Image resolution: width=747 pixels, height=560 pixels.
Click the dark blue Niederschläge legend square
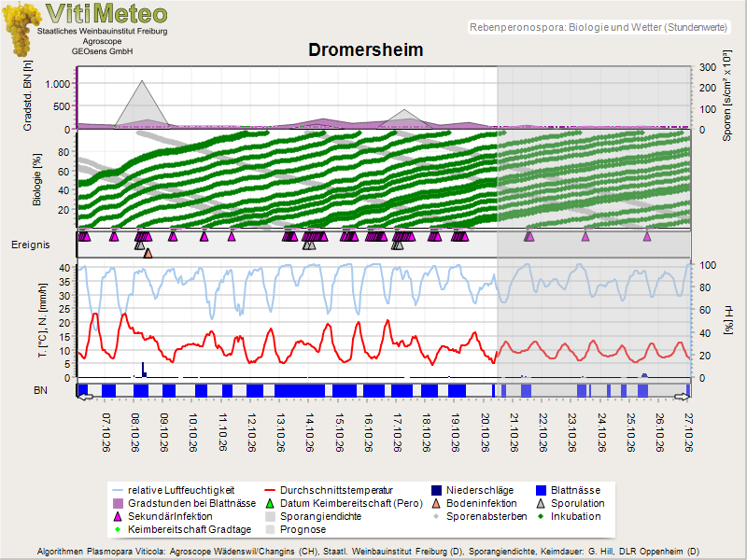tap(436, 491)
